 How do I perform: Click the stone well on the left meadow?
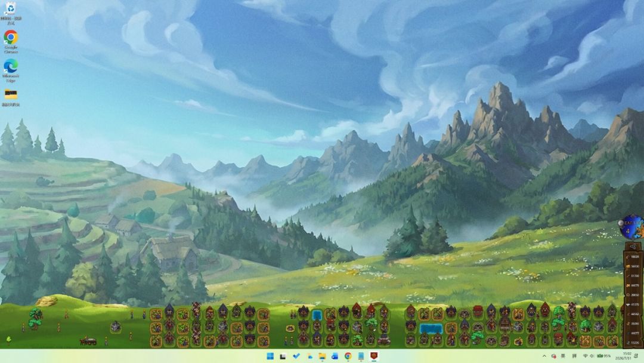(116, 327)
